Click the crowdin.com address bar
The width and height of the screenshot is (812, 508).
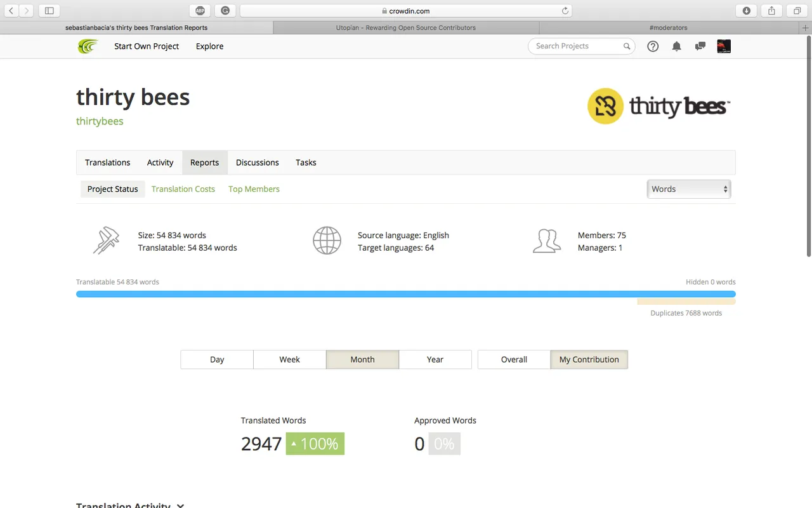(x=406, y=11)
